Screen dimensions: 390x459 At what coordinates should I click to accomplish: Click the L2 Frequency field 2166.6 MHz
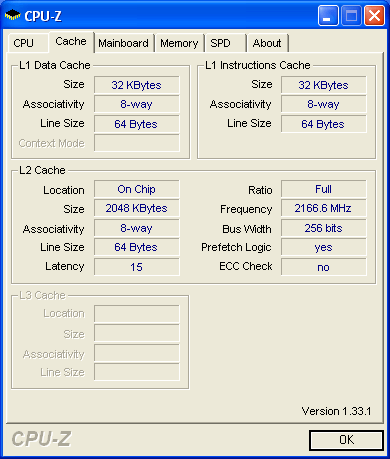point(323,208)
